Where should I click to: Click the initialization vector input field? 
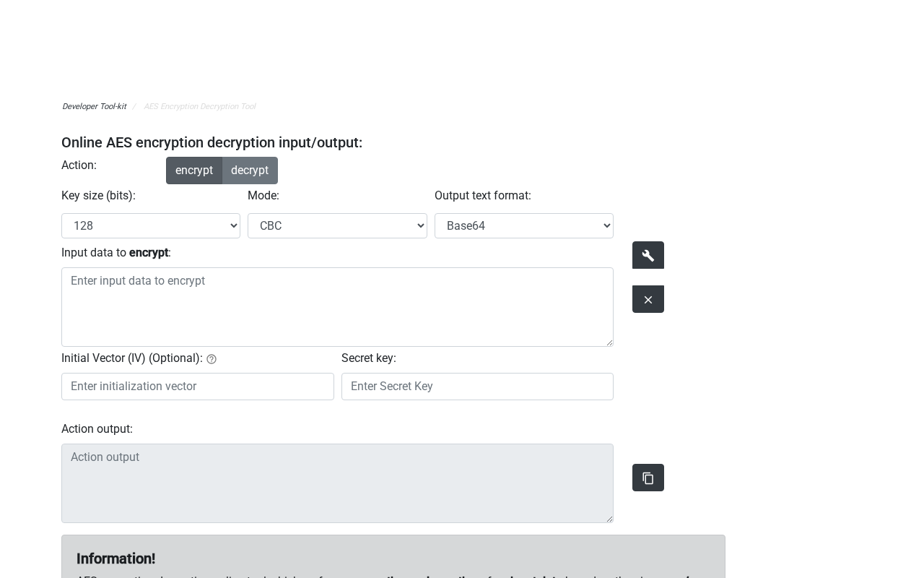point(197,387)
